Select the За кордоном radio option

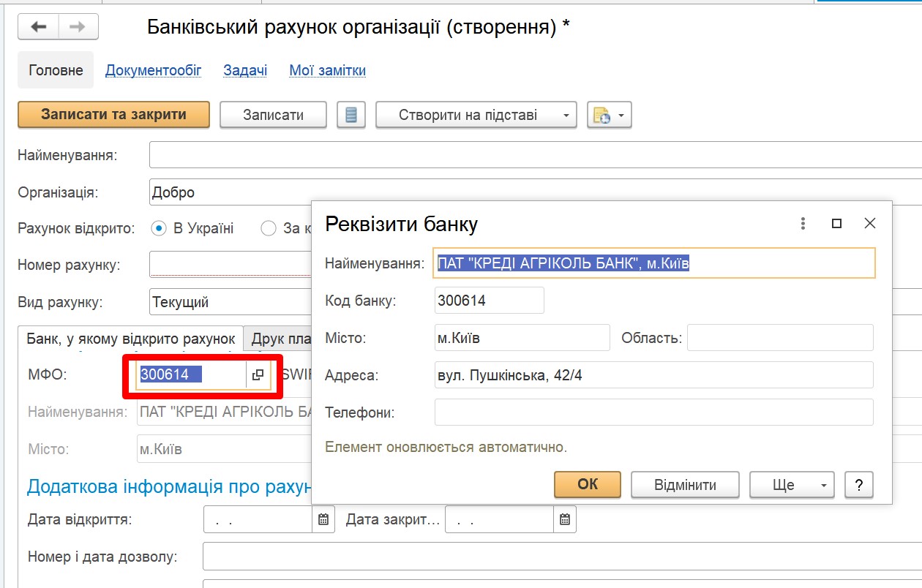point(269,228)
